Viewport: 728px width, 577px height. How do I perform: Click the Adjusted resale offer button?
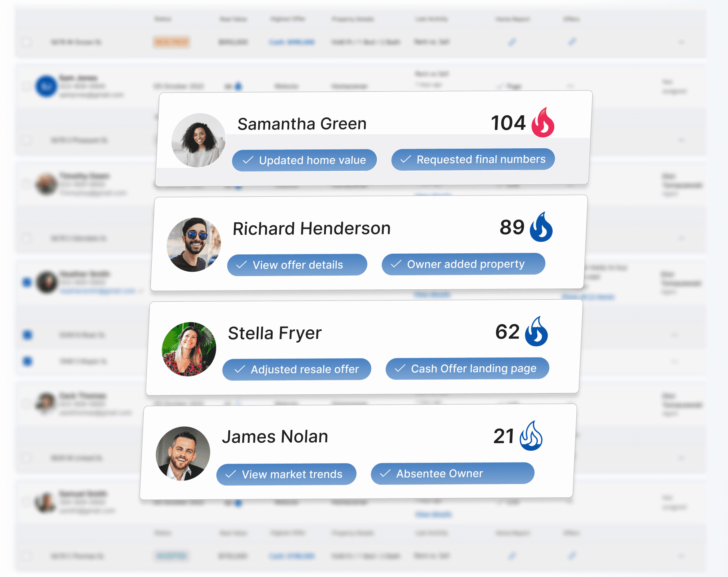pos(297,369)
